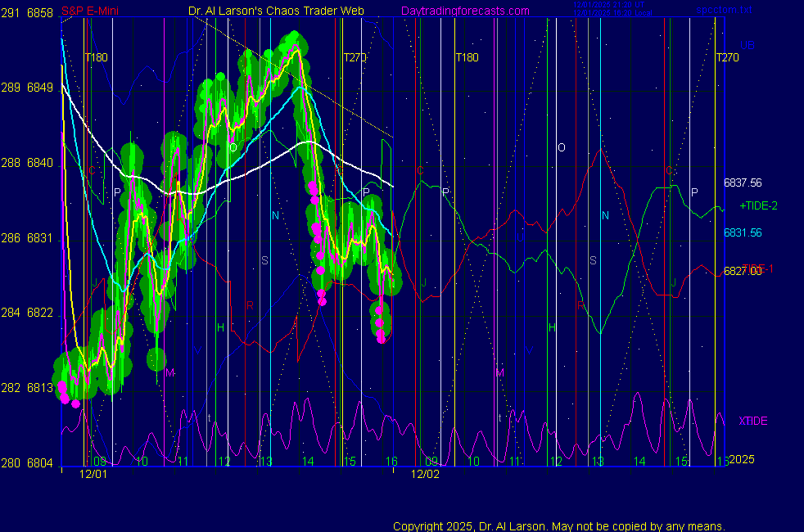Viewport: 804px width, 532px height.
Task: Select the +TIDE-2 legend label
Action: point(757,205)
